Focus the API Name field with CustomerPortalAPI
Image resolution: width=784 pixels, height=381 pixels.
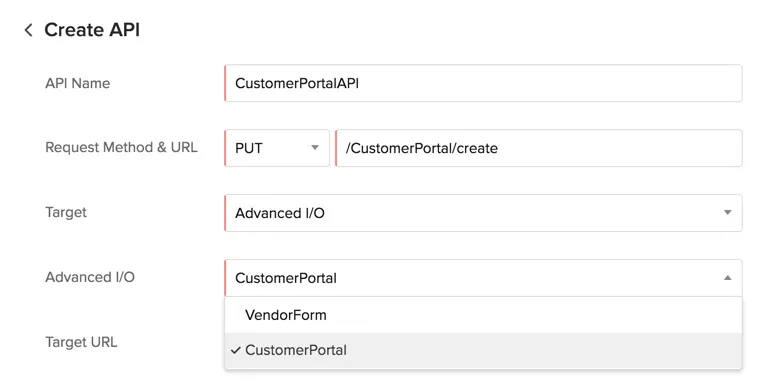pos(483,83)
